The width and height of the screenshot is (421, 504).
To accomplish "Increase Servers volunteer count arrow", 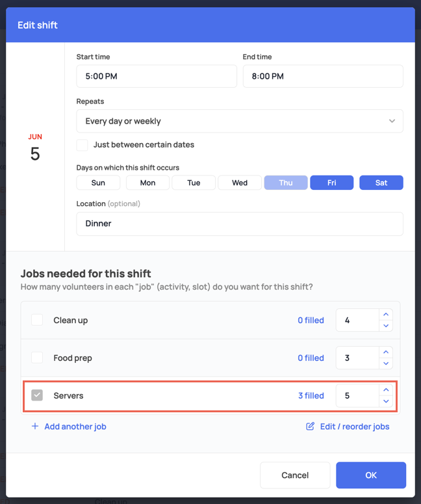I will tap(386, 390).
